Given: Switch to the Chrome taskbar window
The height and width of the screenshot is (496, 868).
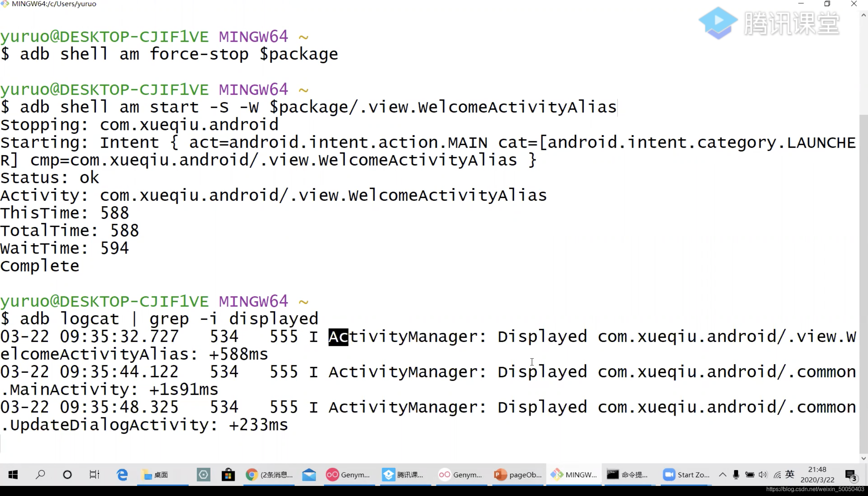Looking at the screenshot, I should [269, 475].
